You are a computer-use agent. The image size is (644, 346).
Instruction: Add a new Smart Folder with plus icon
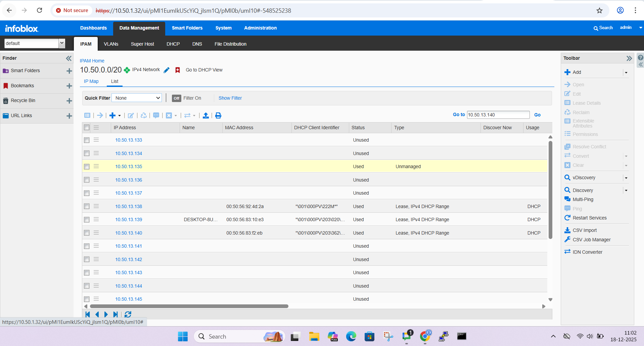coord(69,71)
